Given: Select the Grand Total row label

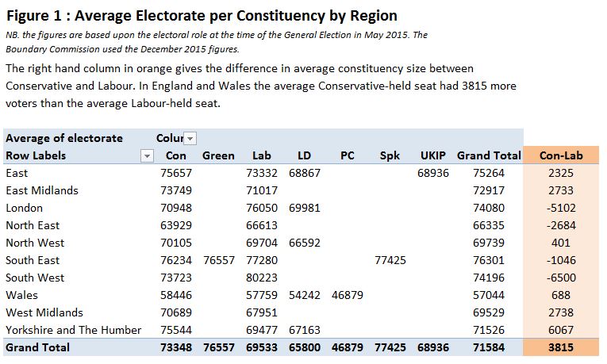Looking at the screenshot, I should (x=37, y=347).
